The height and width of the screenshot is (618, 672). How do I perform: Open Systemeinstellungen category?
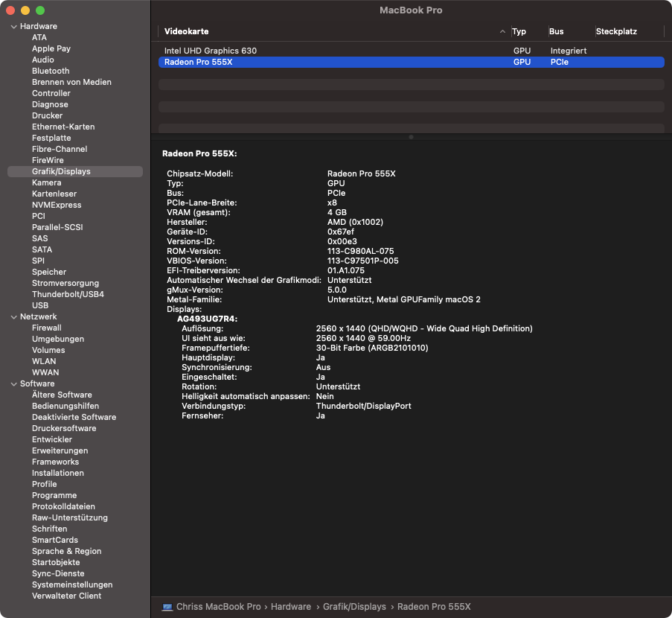(72, 584)
